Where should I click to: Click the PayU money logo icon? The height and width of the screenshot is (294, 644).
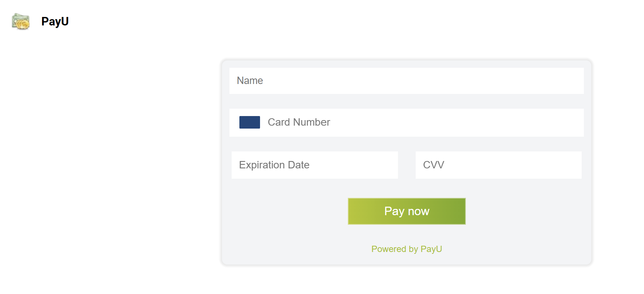[x=21, y=21]
